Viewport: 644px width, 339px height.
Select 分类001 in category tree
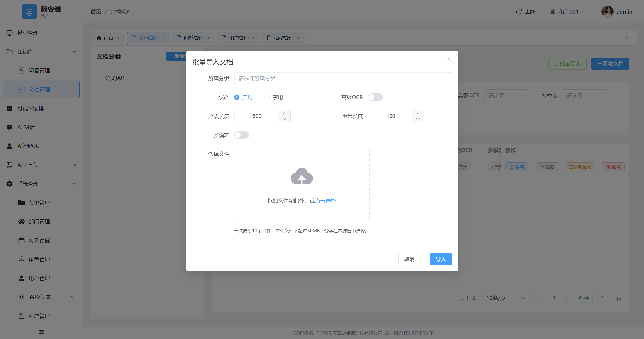click(115, 78)
